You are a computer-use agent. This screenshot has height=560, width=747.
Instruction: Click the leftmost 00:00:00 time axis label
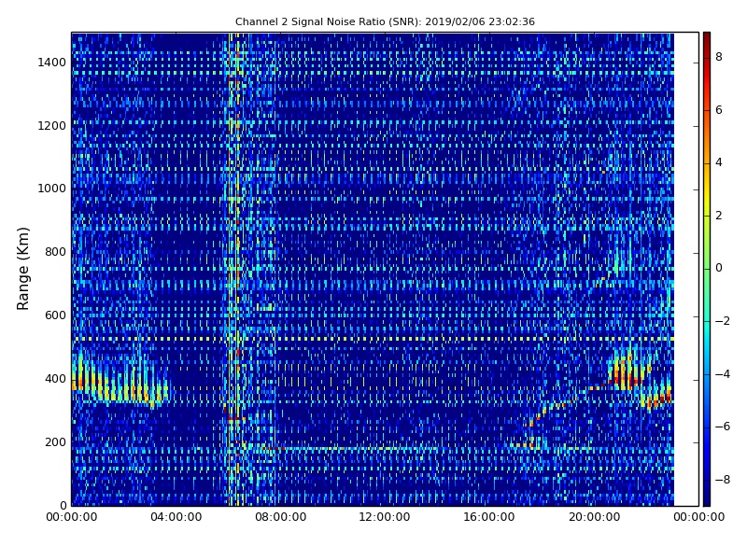72,517
